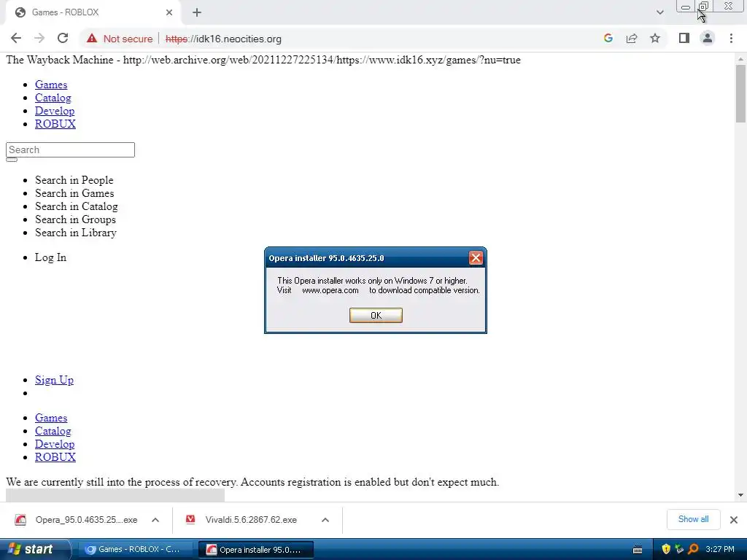
Task: Open the top ROBUX link
Action: click(55, 124)
